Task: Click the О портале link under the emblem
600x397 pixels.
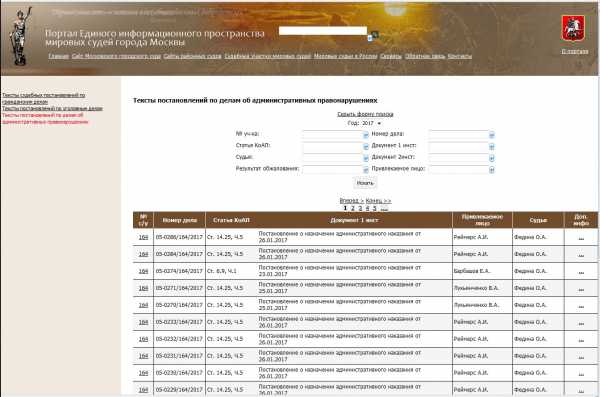Action: coord(575,51)
